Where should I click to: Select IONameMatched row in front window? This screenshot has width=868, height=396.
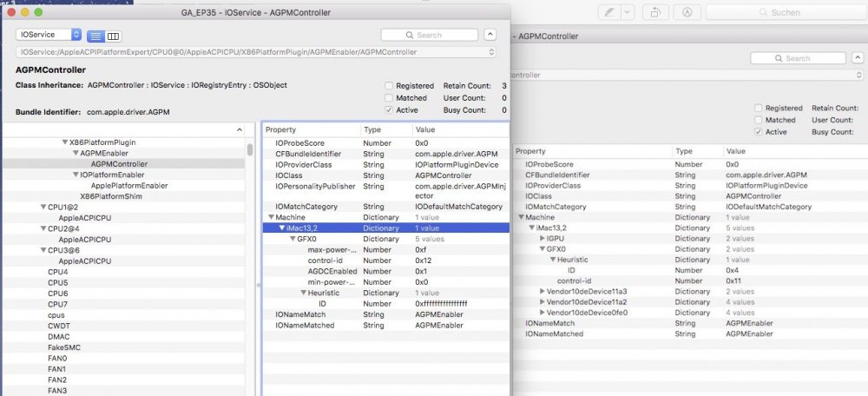pyautogui.click(x=385, y=325)
